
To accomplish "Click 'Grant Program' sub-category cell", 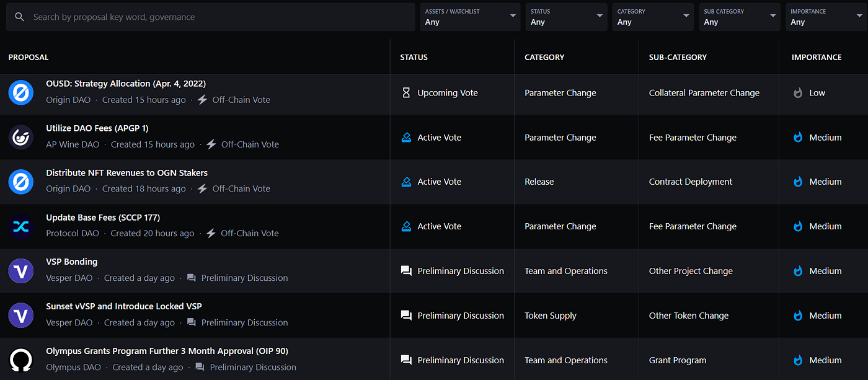I will (x=678, y=360).
